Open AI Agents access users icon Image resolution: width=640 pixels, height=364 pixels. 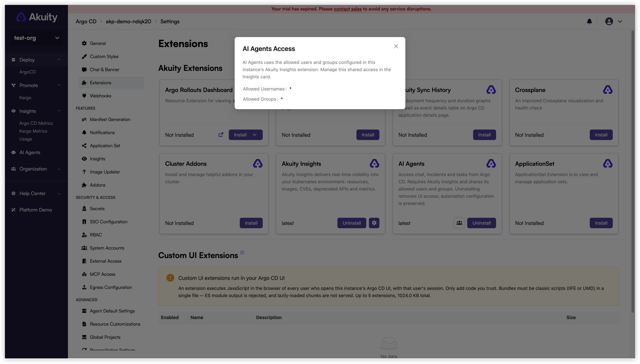pos(459,223)
